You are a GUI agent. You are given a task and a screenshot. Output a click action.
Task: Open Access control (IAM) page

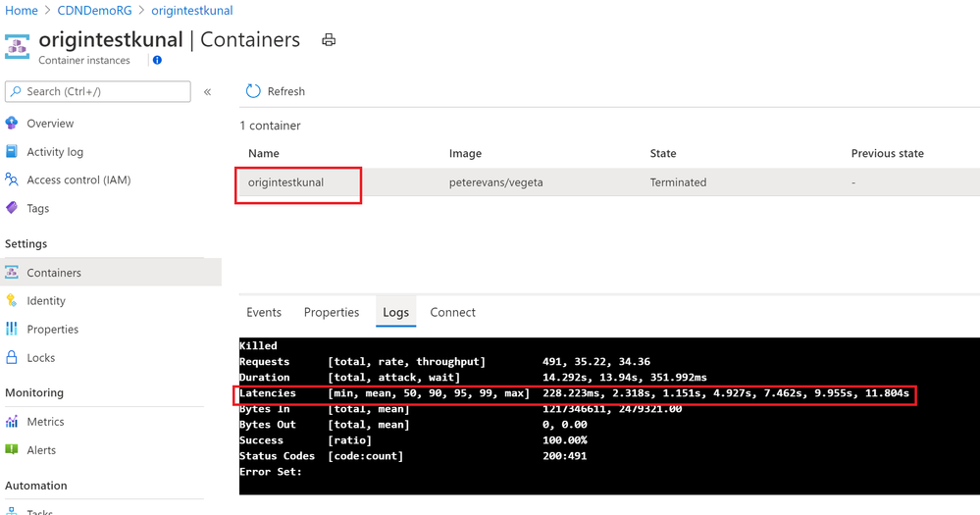point(78,180)
